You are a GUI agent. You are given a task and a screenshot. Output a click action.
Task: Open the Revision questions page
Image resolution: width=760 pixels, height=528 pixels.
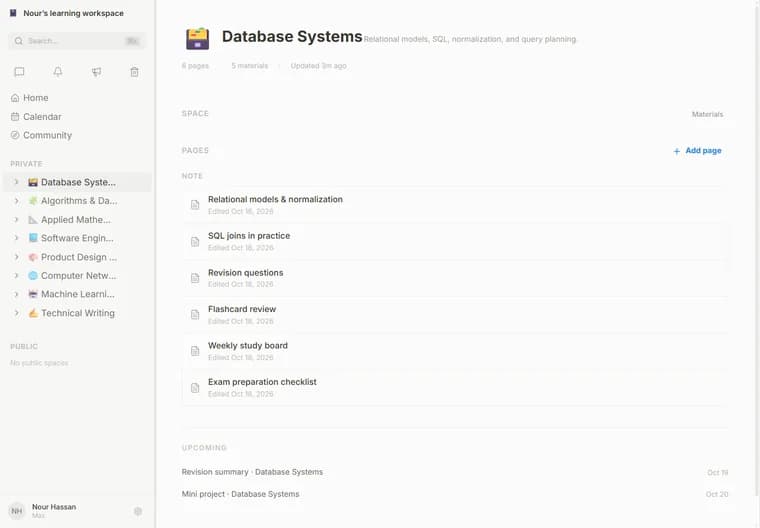[456, 278]
